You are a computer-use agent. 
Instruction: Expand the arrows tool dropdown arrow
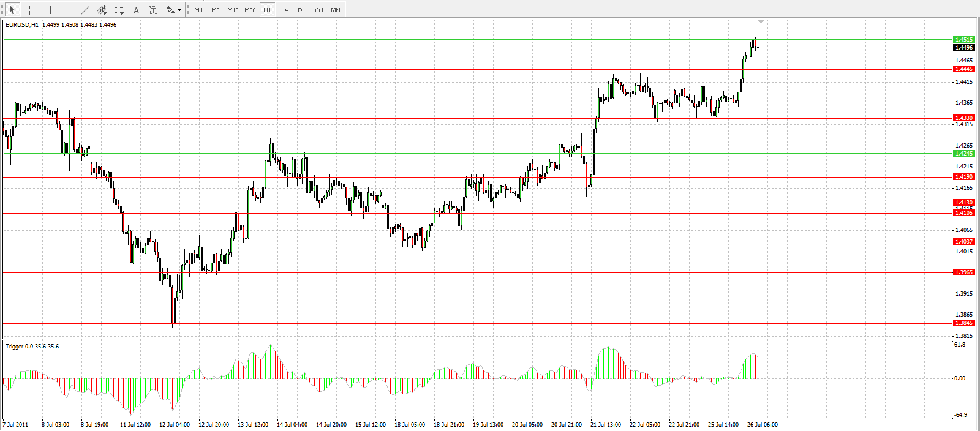pyautogui.click(x=179, y=10)
